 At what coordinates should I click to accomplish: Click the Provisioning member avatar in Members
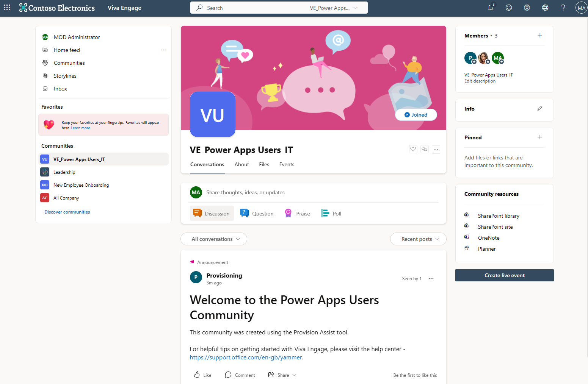tap(470, 58)
